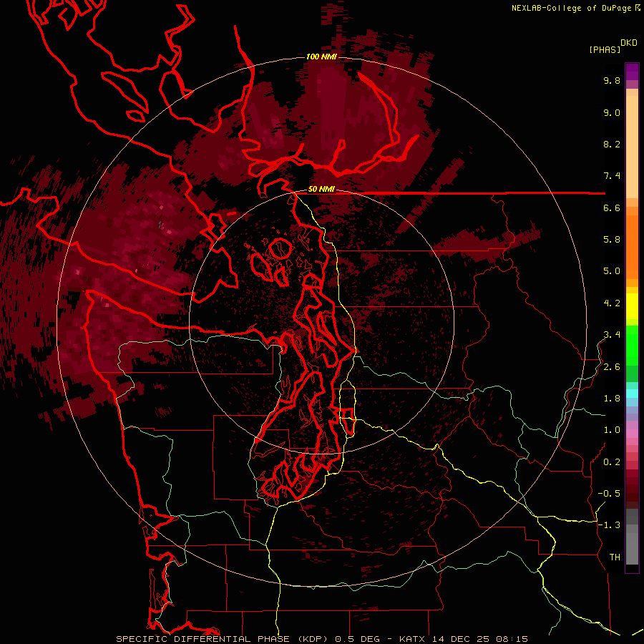
Task: Click the NEXLAB-College of DuPage label
Action: coord(572,8)
